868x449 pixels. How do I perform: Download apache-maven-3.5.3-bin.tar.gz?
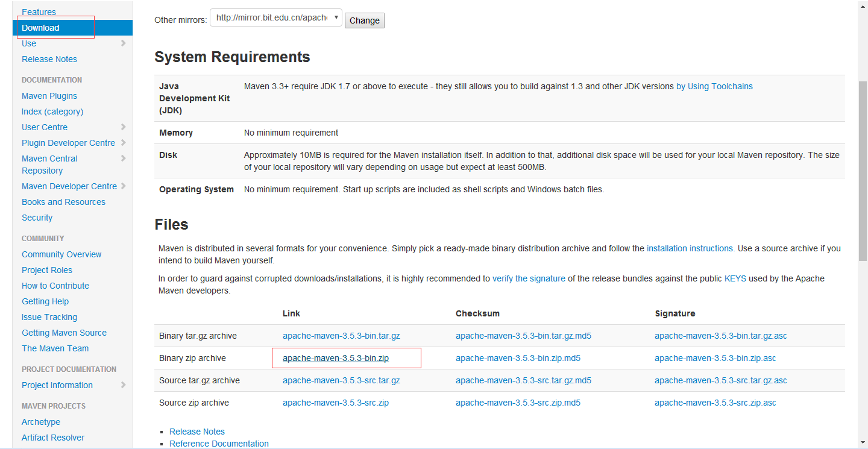(341, 336)
